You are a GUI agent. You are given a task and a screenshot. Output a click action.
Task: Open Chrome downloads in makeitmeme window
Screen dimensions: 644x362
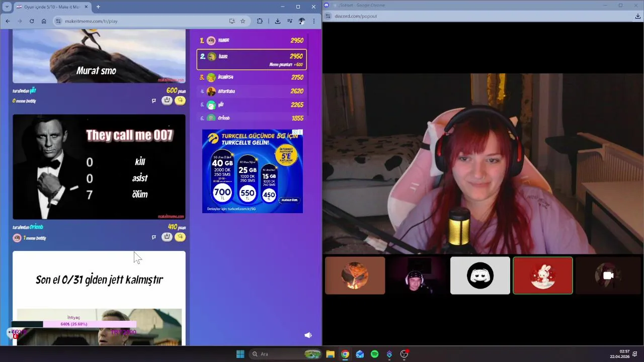pos(277,21)
